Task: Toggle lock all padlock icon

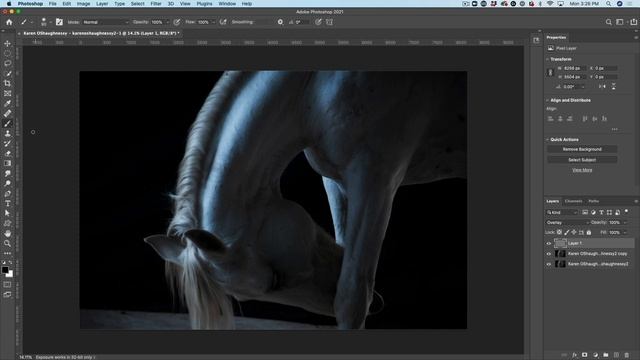Action: pos(589,232)
